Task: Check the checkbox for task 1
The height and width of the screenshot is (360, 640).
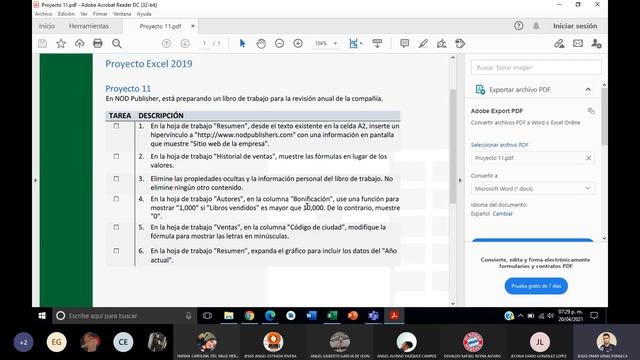Action: [x=116, y=126]
